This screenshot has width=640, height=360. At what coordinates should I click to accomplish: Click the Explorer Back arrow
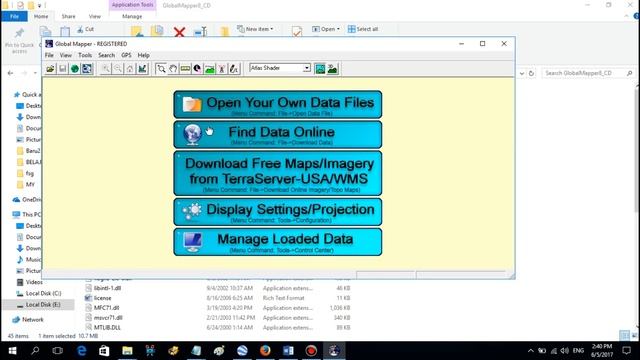click(11, 73)
